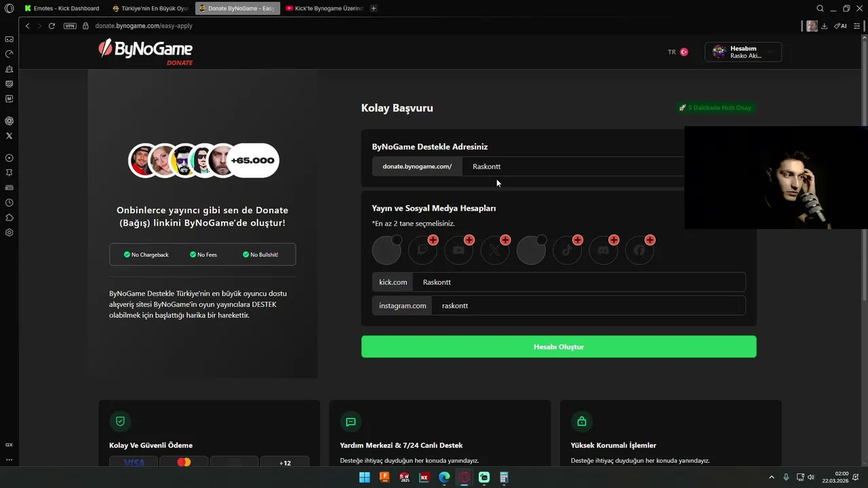This screenshot has width=868, height=488.
Task: Click the No Bullshit! text label
Action: click(x=264, y=255)
